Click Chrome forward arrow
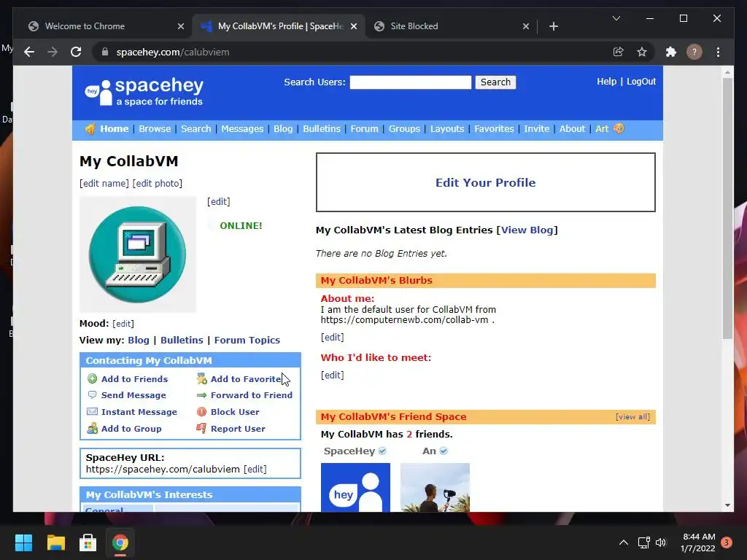The width and height of the screenshot is (747, 560). pos(53,52)
